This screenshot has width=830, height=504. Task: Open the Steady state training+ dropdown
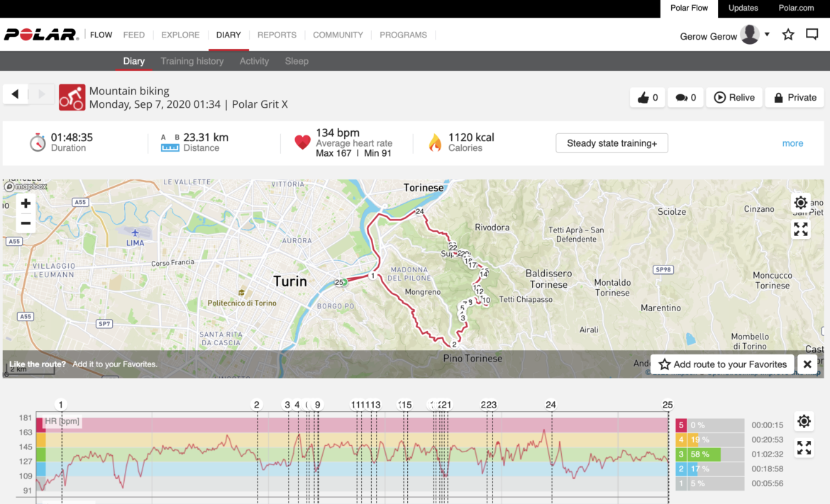(x=612, y=143)
